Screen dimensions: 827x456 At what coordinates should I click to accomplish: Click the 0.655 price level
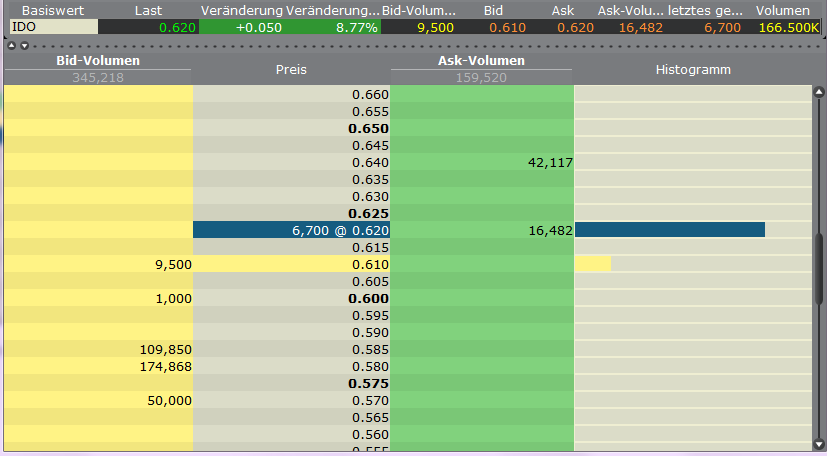tap(370, 111)
